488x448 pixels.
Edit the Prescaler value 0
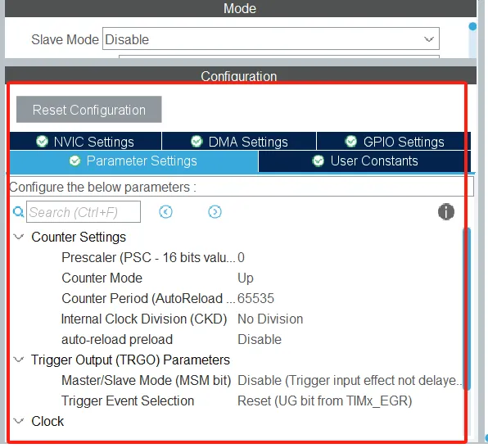[241, 258]
